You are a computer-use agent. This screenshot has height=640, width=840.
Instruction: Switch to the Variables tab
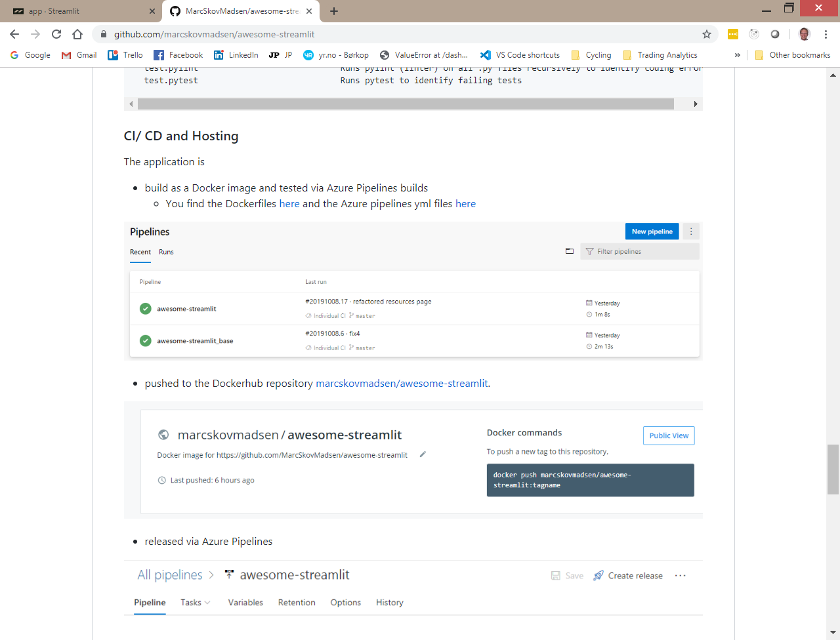click(245, 603)
